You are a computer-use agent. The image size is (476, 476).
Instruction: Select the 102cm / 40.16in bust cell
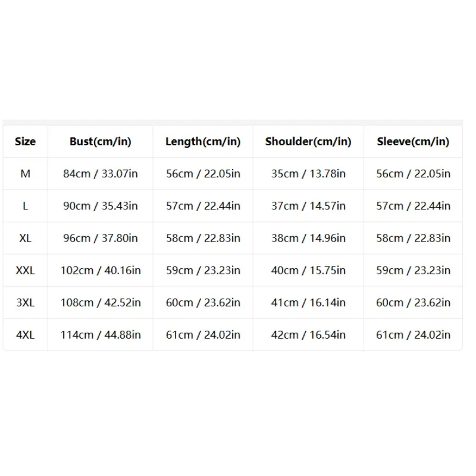[100, 270]
